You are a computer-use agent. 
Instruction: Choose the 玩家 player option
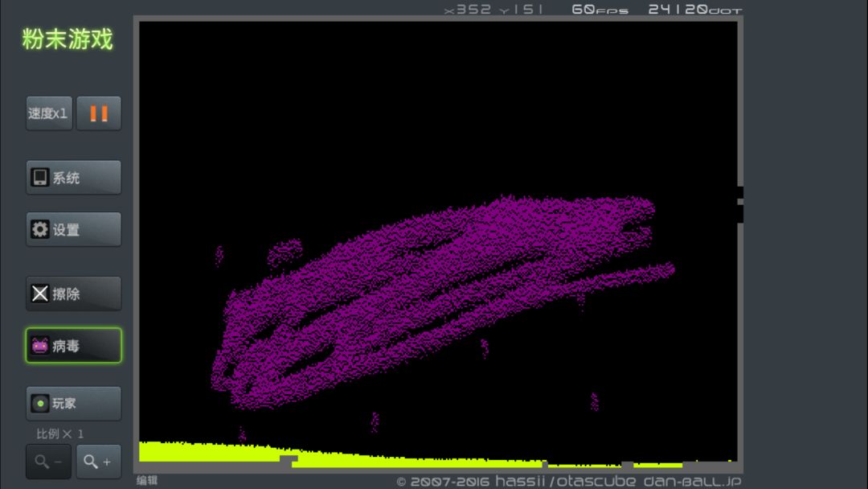pyautogui.click(x=74, y=403)
